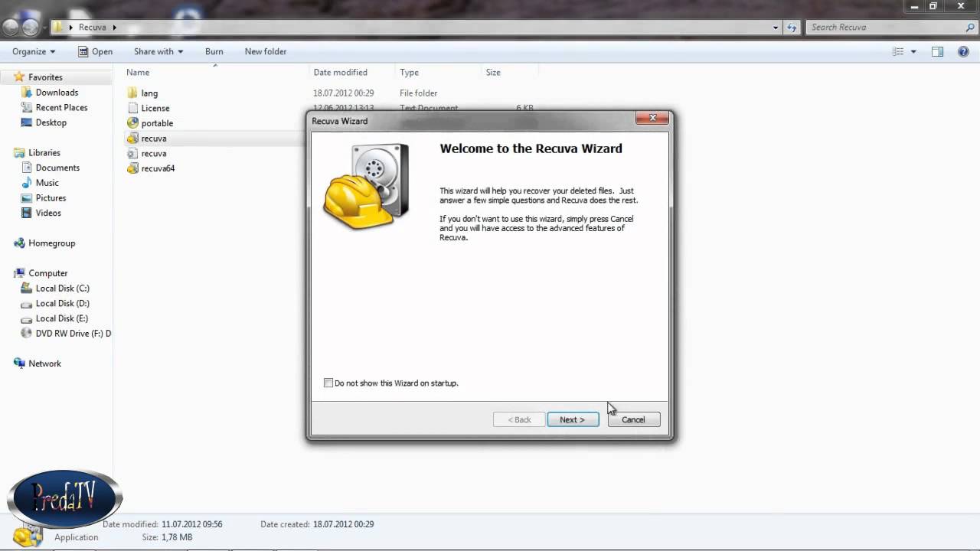
Task: Click Date modified value 11.07.2012 09:56
Action: tap(191, 524)
